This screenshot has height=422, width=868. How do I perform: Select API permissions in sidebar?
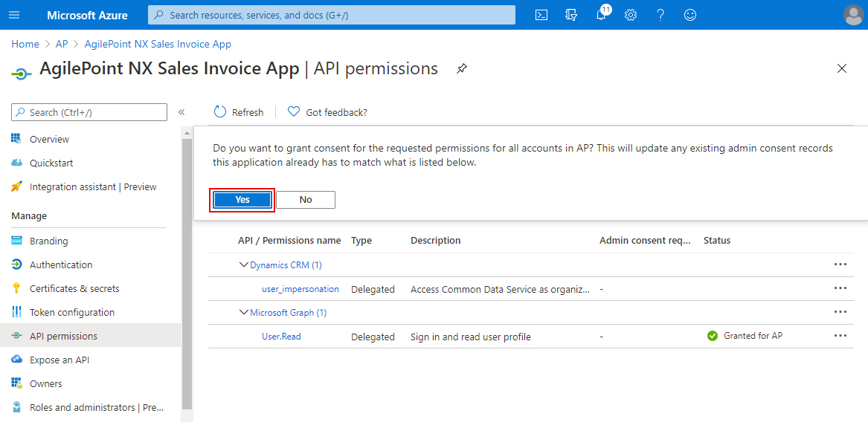point(90,337)
